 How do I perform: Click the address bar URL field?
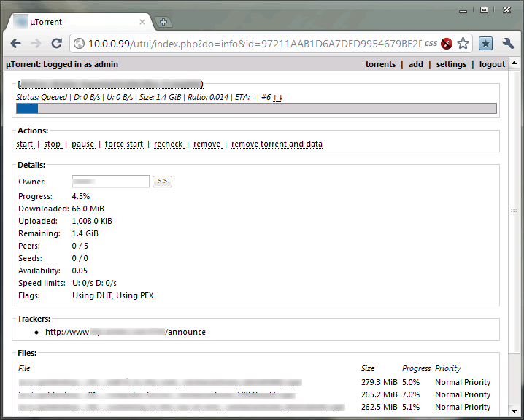(254, 44)
